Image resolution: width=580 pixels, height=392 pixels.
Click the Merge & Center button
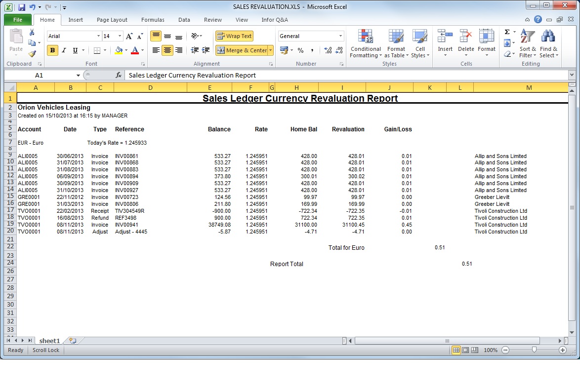click(x=242, y=50)
